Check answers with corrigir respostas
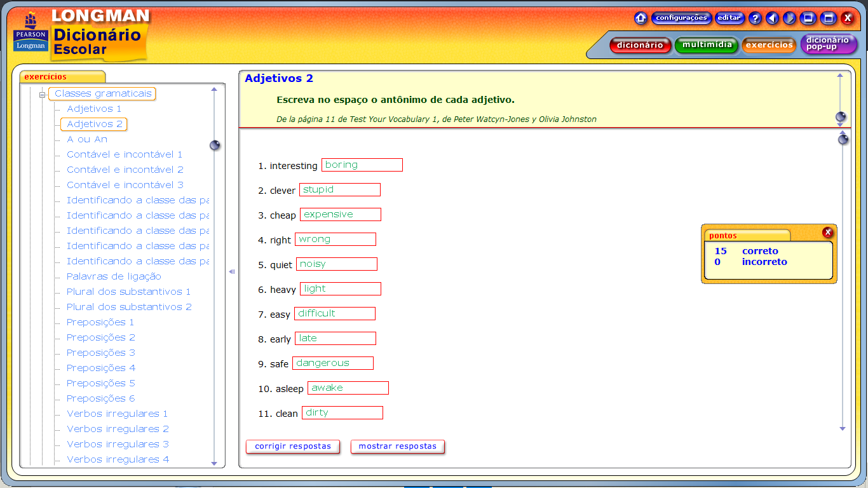This screenshot has width=868, height=488. click(x=293, y=446)
